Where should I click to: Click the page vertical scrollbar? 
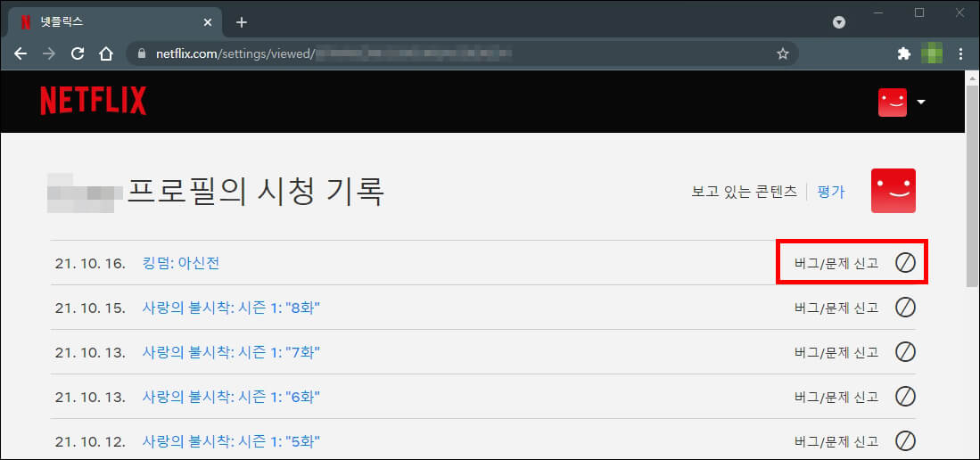pos(973,187)
